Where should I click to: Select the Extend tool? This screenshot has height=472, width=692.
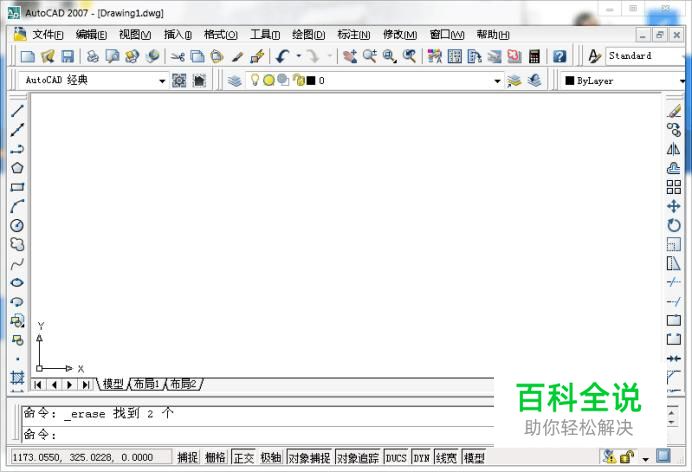coord(674,302)
